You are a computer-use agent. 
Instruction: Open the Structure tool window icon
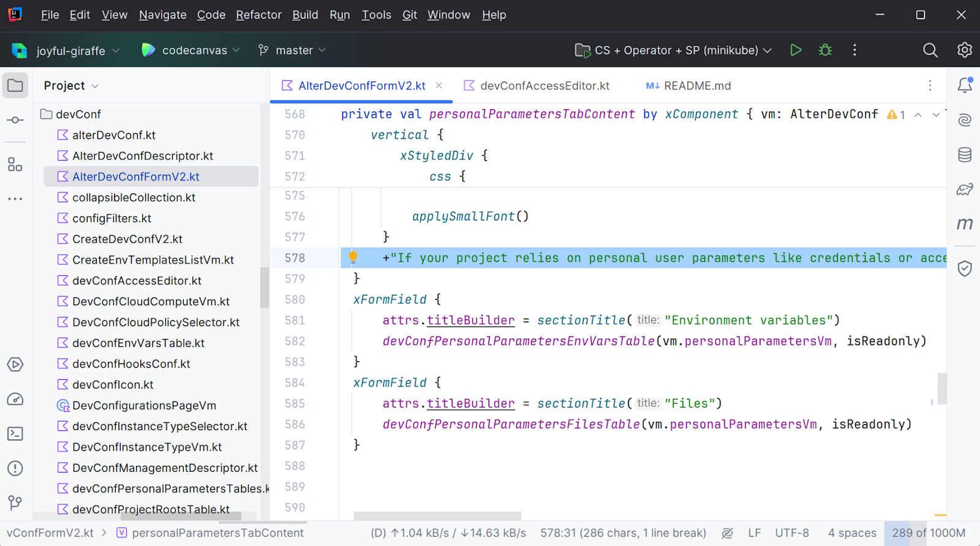pos(15,164)
